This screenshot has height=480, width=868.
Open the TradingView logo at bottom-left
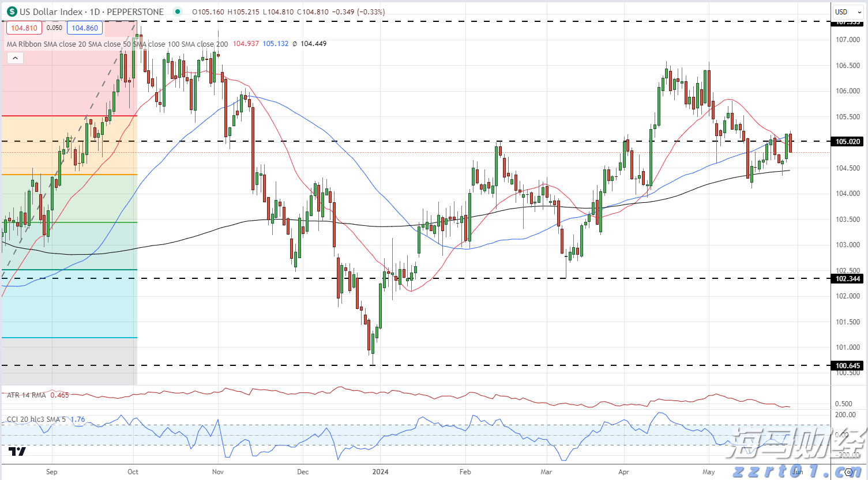tap(17, 451)
